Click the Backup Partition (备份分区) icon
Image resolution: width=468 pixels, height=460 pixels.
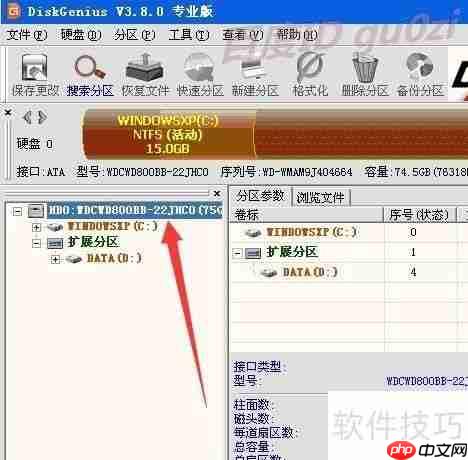(420, 68)
